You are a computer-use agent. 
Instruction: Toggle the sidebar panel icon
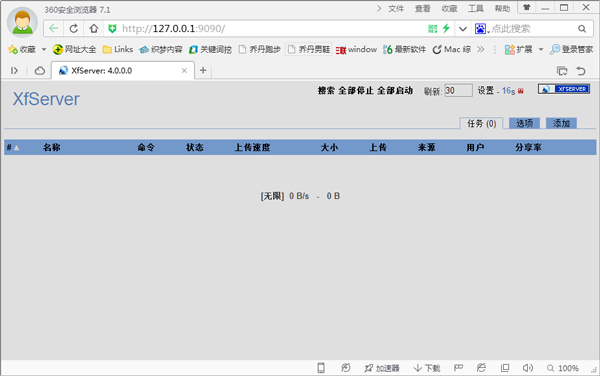[15, 70]
